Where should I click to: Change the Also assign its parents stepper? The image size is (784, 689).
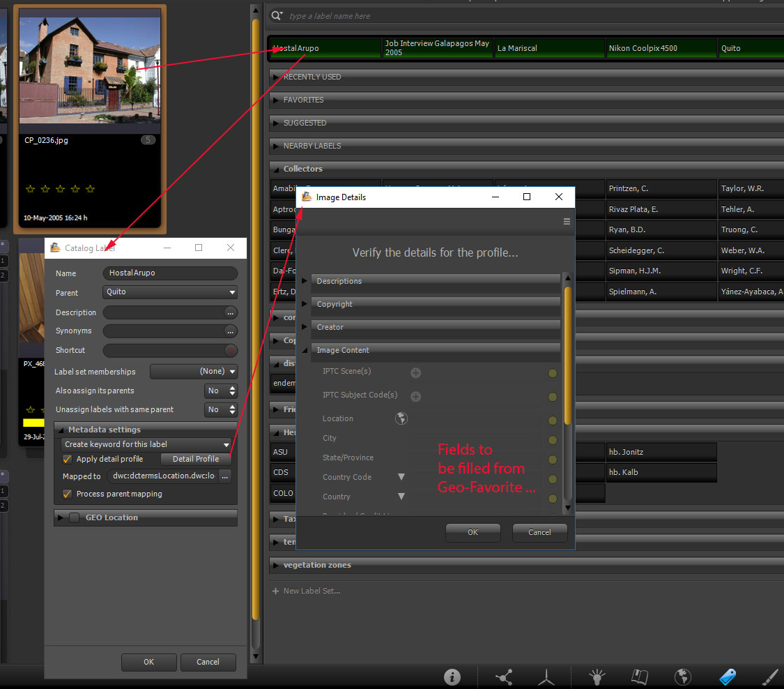[232, 391]
